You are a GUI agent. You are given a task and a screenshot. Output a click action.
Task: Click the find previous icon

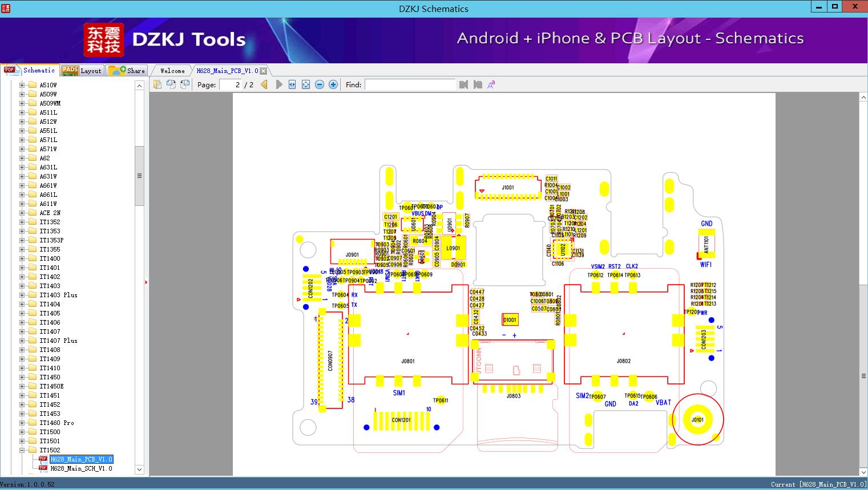463,84
